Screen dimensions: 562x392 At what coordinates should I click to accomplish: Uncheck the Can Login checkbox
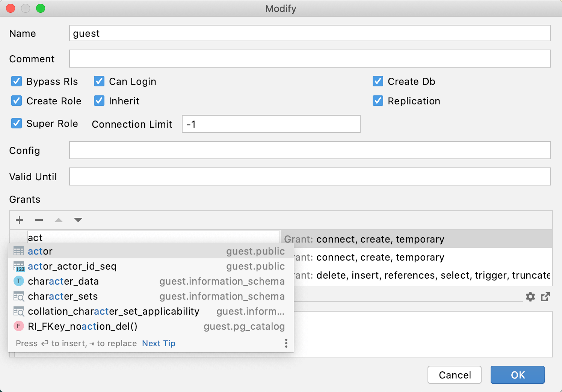[x=99, y=81]
